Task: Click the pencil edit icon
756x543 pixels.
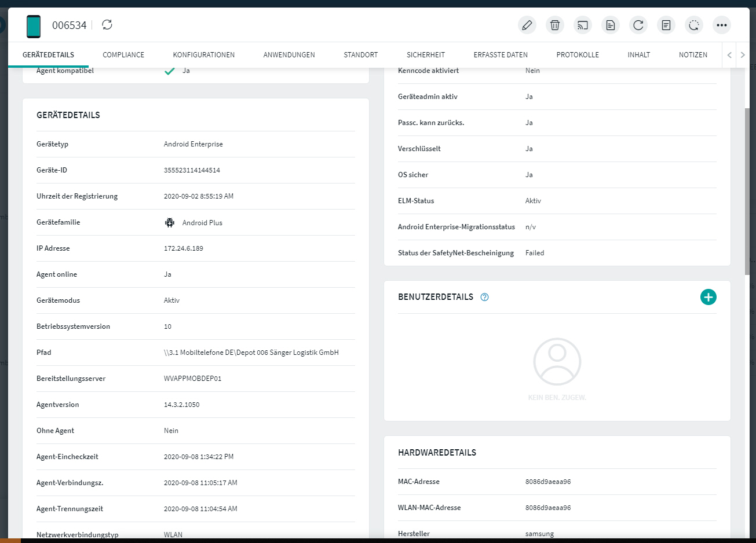Action: pyautogui.click(x=527, y=25)
